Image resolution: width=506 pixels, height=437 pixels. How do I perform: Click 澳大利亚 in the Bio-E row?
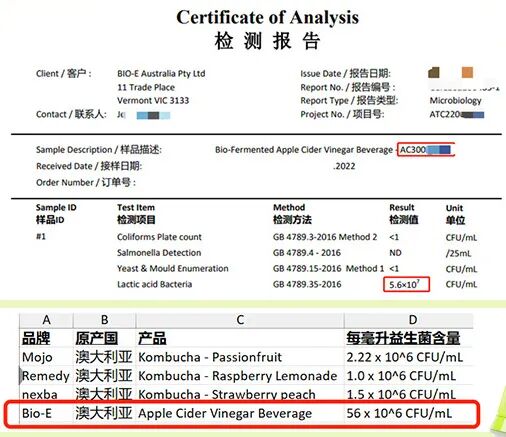tap(104, 413)
